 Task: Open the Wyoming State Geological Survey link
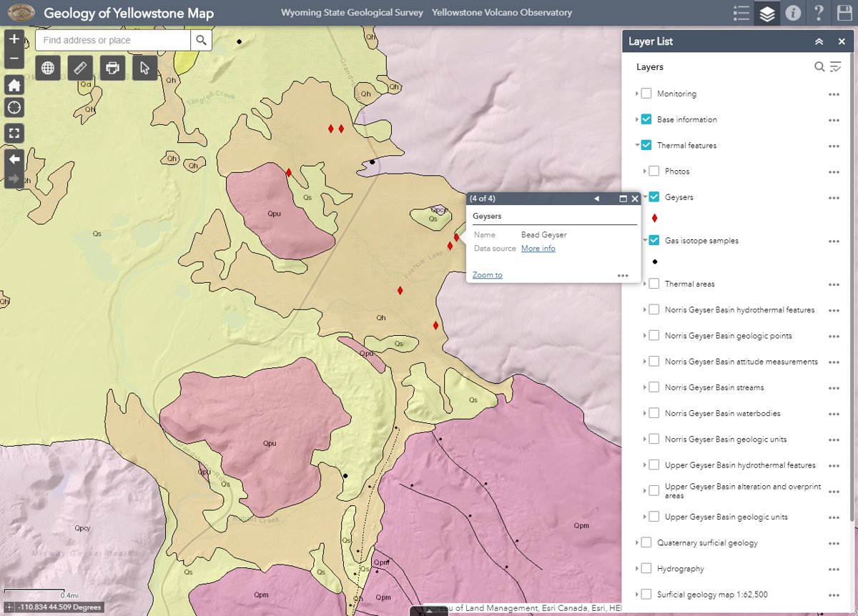(352, 12)
